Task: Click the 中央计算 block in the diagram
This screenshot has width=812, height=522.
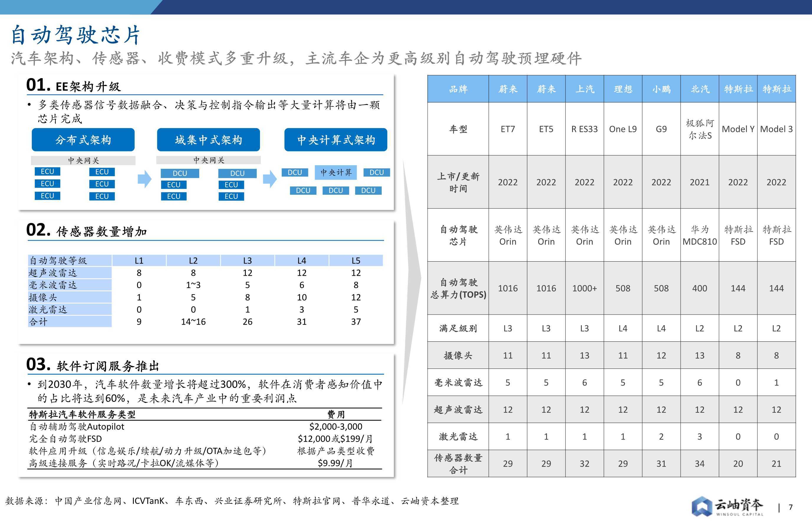Action: click(336, 173)
